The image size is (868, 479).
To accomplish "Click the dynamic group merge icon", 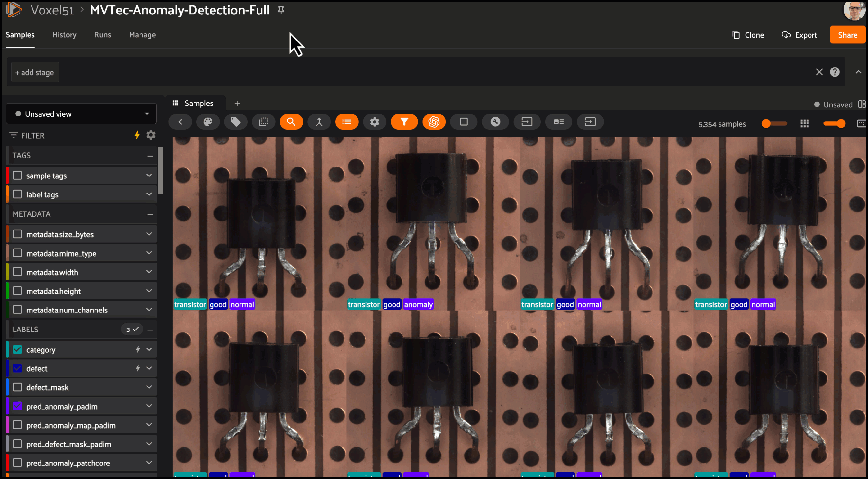I will 319,122.
